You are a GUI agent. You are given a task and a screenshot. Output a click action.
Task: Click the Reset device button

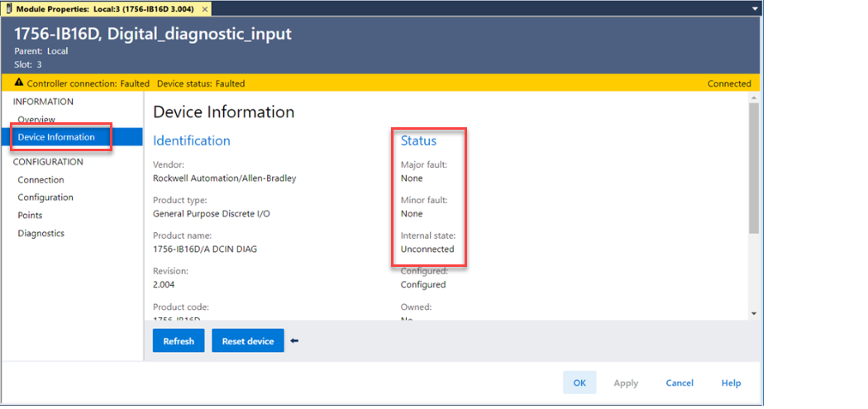click(x=248, y=341)
